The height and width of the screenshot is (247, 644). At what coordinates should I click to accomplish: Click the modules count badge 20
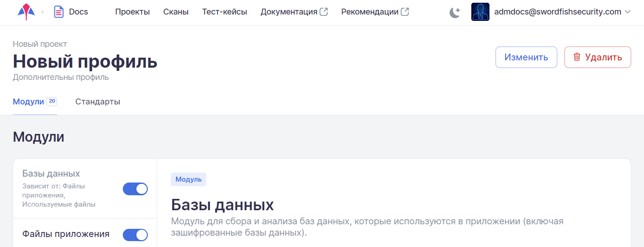pyautogui.click(x=52, y=101)
